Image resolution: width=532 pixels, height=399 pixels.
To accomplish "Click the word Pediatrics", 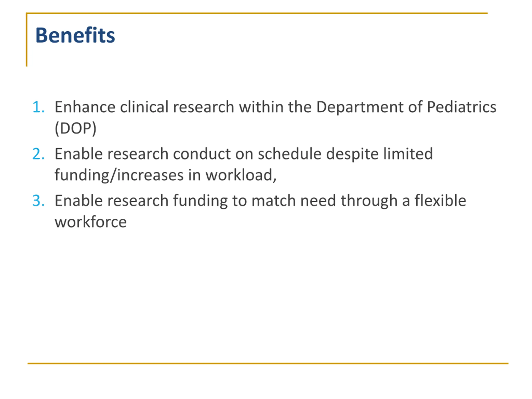I will point(462,107).
